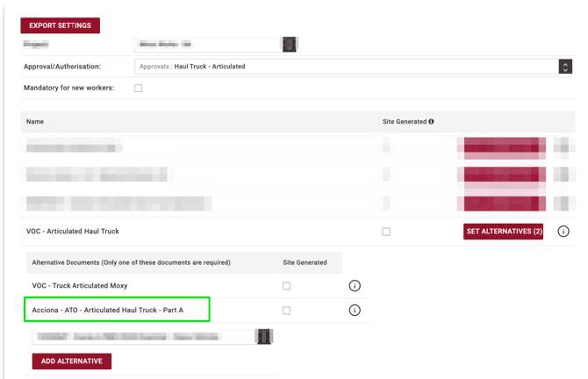This screenshot has width=588, height=379.
Task: Toggle Site Generated for VOC - Truck Articulated Moxy
Action: click(286, 286)
